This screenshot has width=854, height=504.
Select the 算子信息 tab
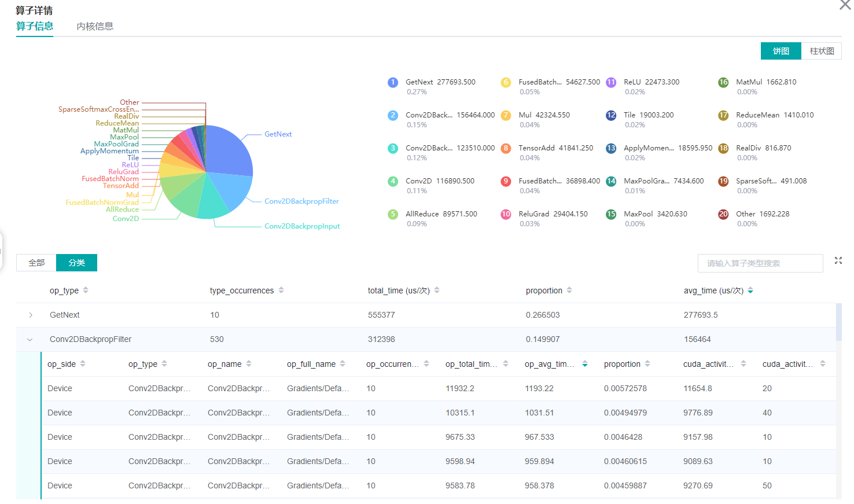pos(35,27)
